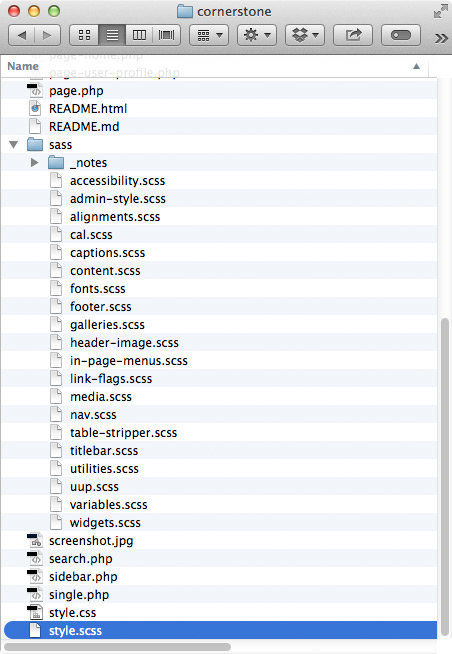The width and height of the screenshot is (452, 654).
Task: Collapse the sass folder
Action: click(x=14, y=145)
